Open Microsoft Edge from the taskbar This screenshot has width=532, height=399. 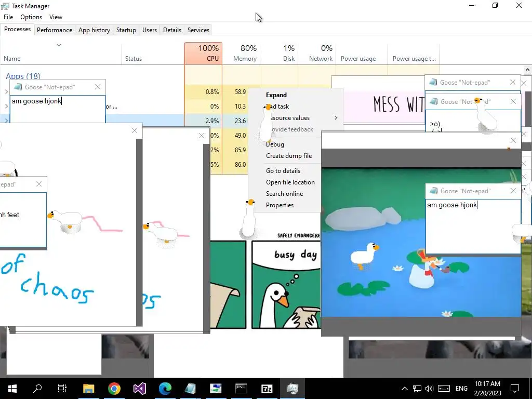pos(165,389)
